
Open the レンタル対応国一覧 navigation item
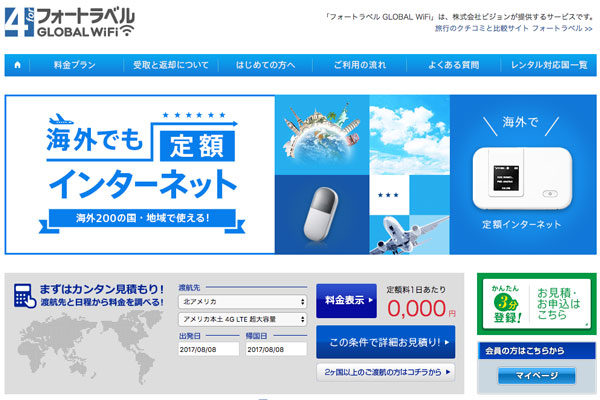tap(549, 65)
